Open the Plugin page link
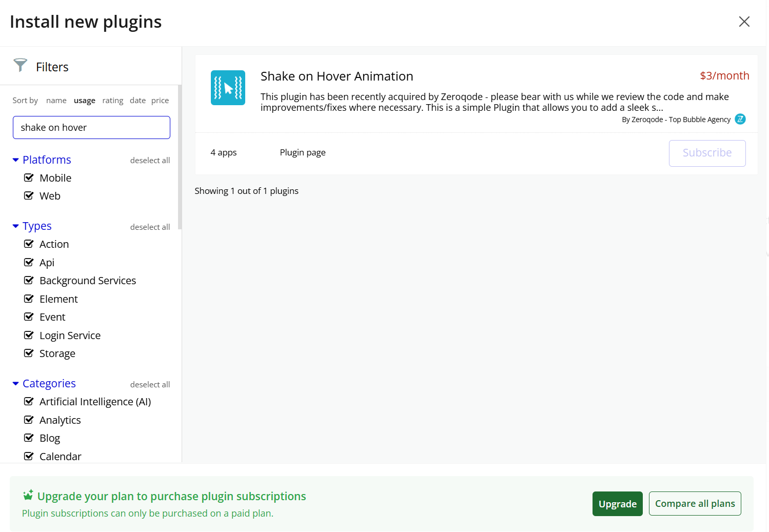 click(x=302, y=152)
